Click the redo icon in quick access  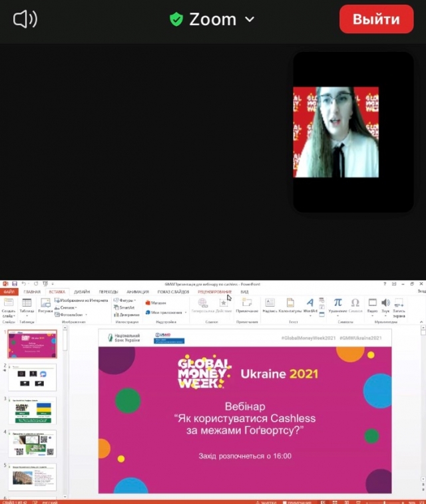coord(36,284)
